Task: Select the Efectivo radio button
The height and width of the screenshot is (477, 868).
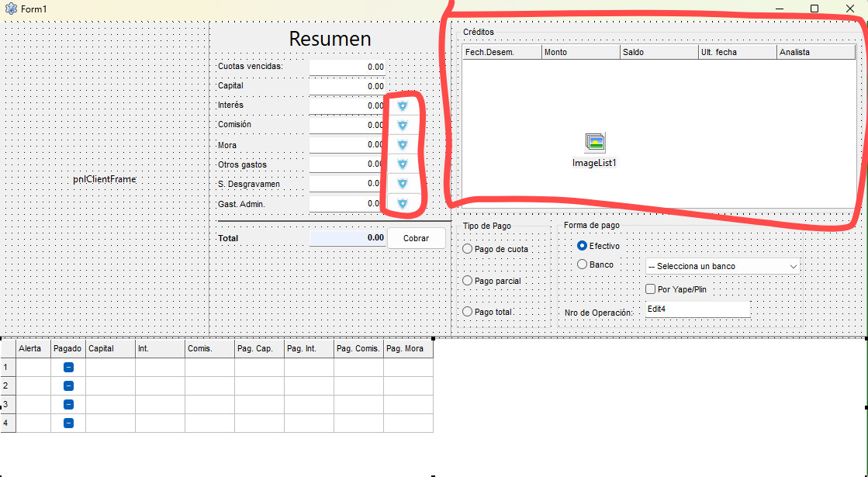Action: [x=583, y=246]
